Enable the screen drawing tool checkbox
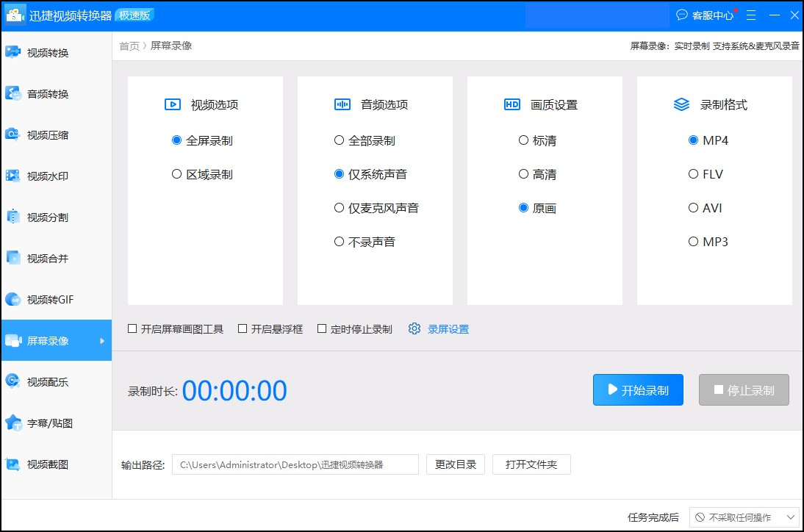This screenshot has height=532, width=804. pyautogui.click(x=132, y=329)
